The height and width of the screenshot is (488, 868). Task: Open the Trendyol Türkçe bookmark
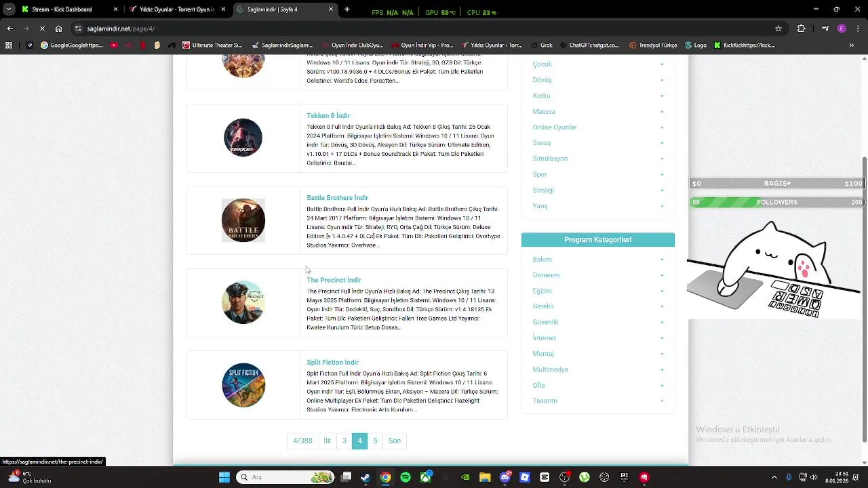(x=653, y=45)
